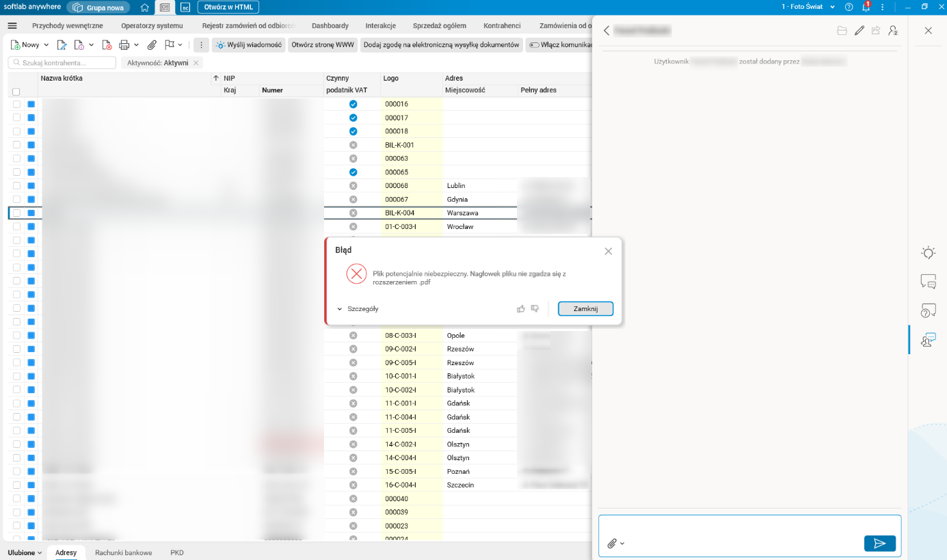The width and height of the screenshot is (947, 560).
Task: Click the Otwórz w HTML button
Action: click(x=228, y=8)
